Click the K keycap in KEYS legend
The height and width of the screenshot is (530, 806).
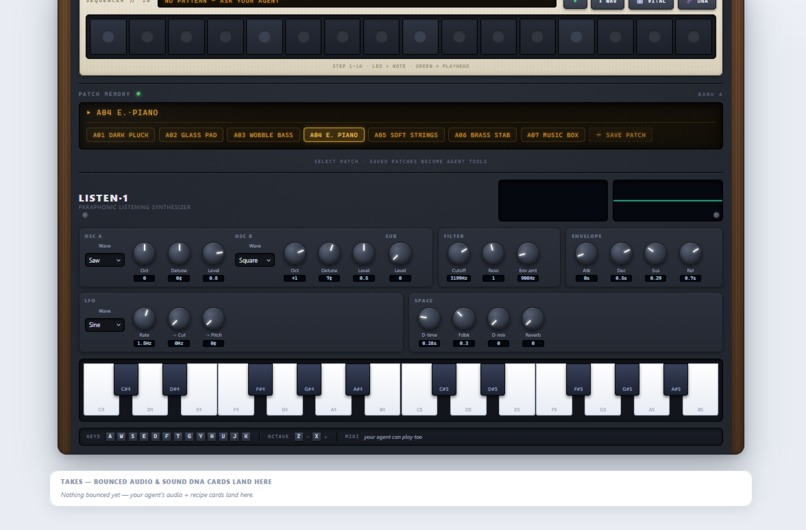click(x=246, y=436)
